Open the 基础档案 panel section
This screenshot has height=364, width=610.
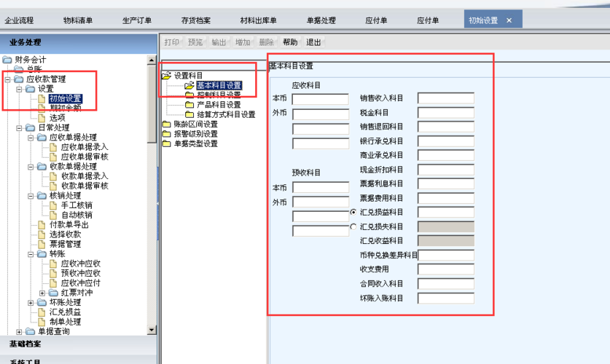[x=78, y=344]
